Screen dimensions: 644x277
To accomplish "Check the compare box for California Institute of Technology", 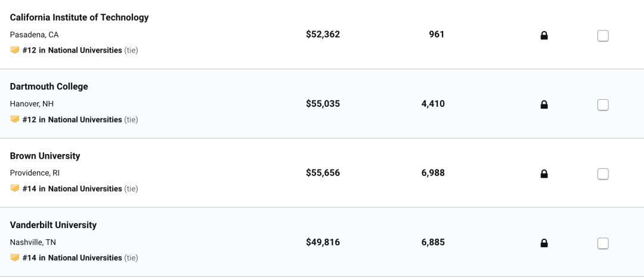I will (602, 36).
